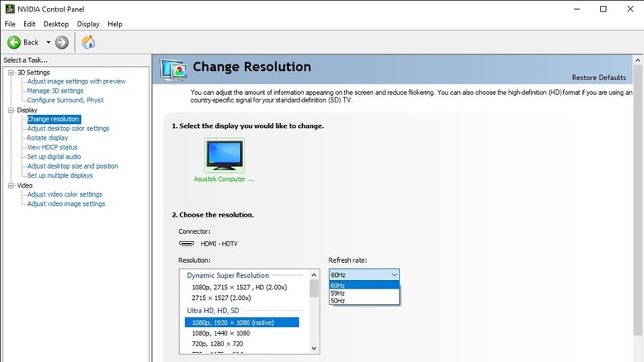Maximize the NVIDIA Control Panel window
This screenshot has width=644, height=362.
click(x=604, y=8)
